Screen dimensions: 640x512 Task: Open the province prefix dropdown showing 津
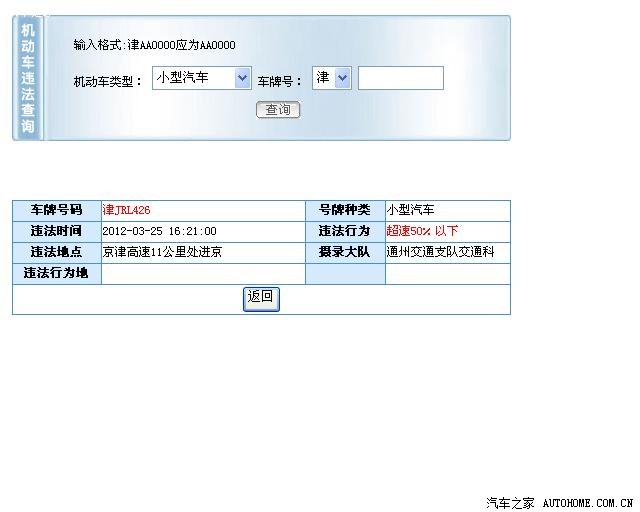[x=331, y=78]
